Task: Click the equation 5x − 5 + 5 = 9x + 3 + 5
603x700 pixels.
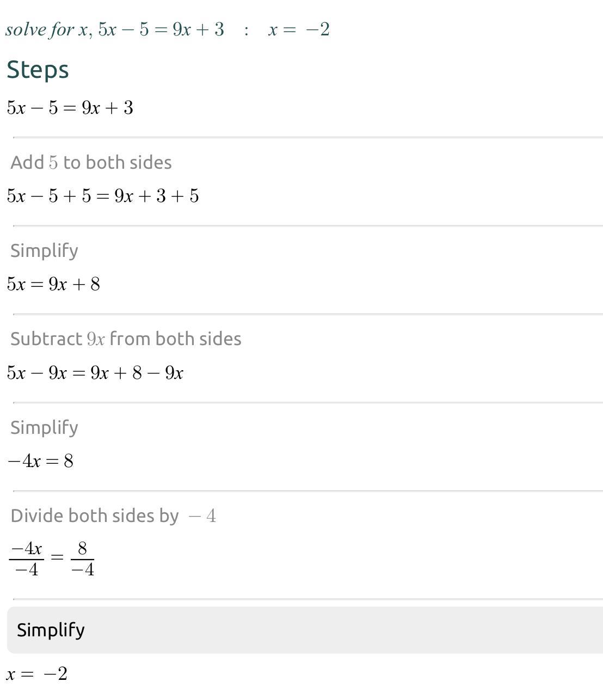Action: coord(103,196)
